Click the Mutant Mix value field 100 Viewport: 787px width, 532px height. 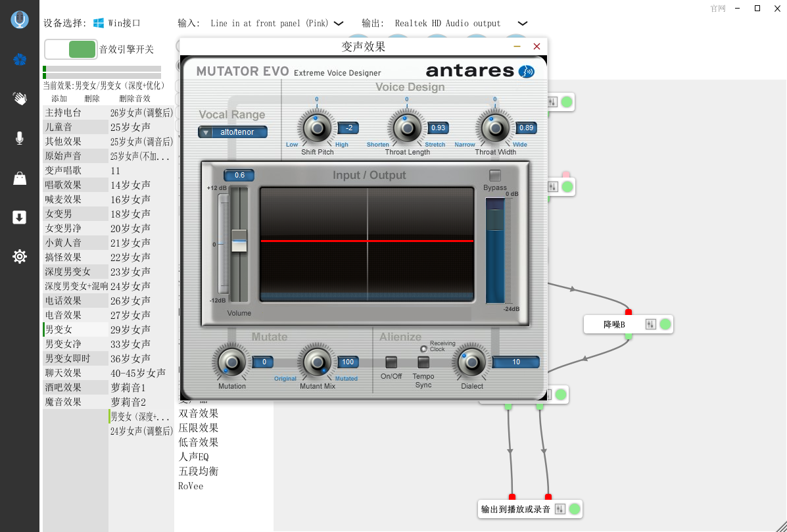click(347, 362)
